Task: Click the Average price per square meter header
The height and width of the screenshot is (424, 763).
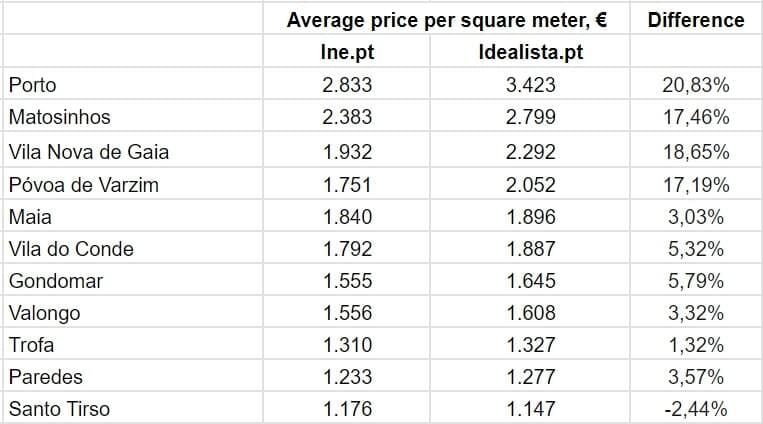Action: [x=447, y=20]
